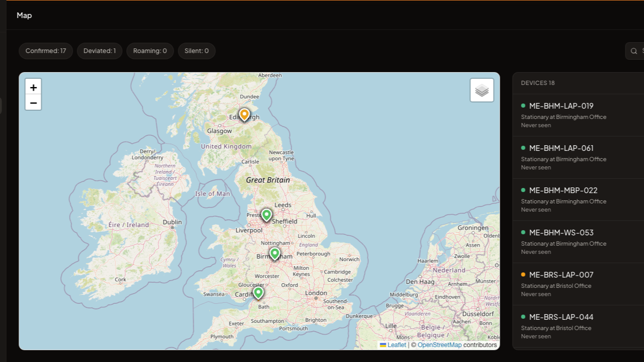Select device ME-BRS-LAP-044
Viewport: 644px width, 362px height.
(578, 326)
